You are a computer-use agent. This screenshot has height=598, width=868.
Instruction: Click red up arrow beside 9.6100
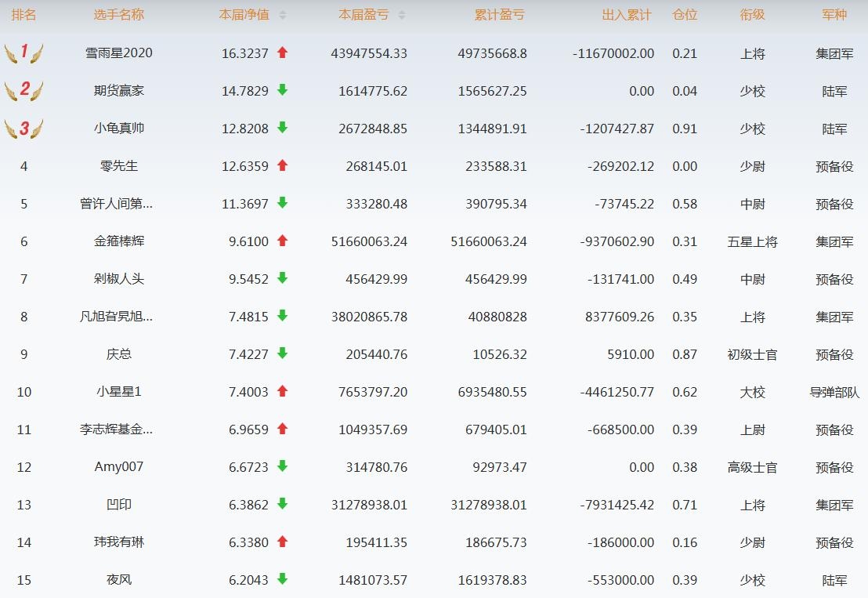click(x=283, y=241)
